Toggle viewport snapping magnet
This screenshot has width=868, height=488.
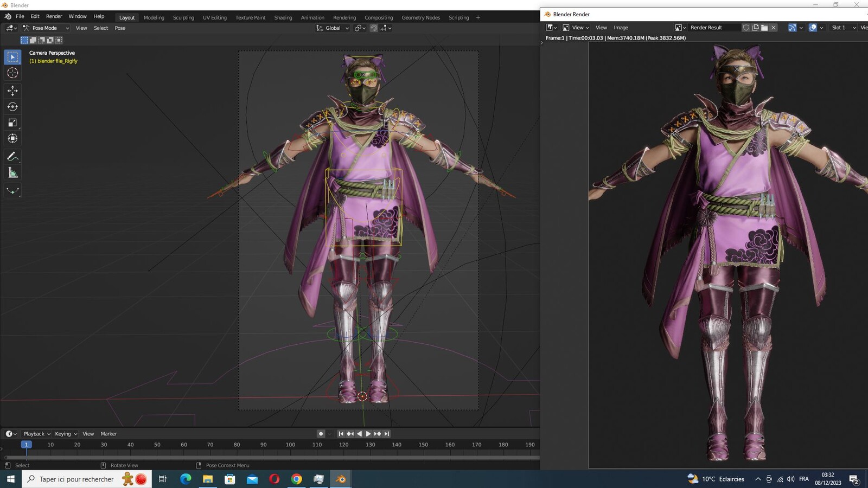click(374, 28)
